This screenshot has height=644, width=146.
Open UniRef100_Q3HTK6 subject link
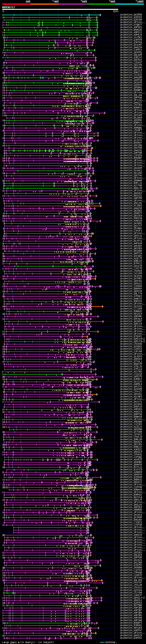[x=131, y=42]
